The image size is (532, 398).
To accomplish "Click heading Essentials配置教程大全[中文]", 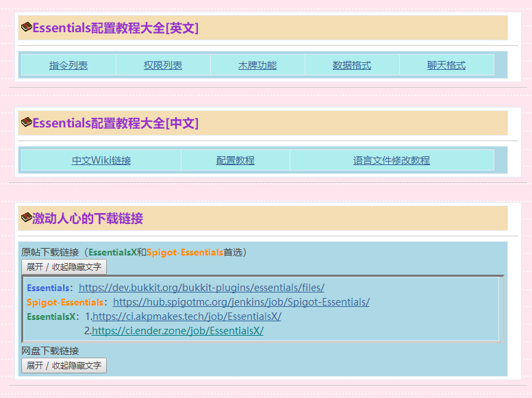I will click(x=116, y=123).
